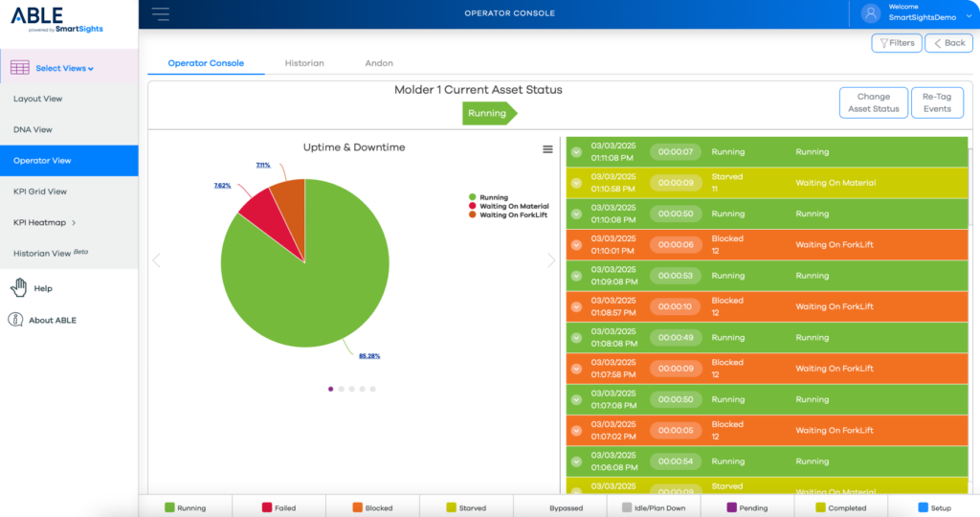Image resolution: width=980 pixels, height=517 pixels.
Task: Click the About ABLE info icon
Action: (16, 320)
